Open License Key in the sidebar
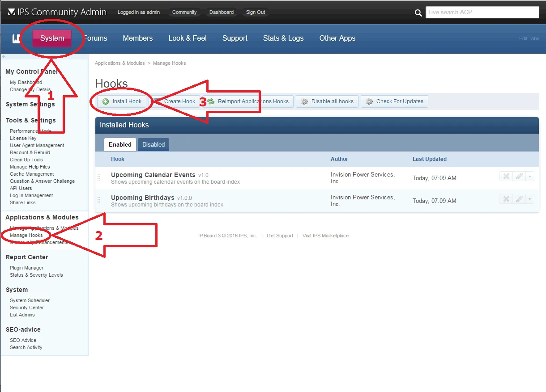This screenshot has width=546, height=392. [x=23, y=138]
